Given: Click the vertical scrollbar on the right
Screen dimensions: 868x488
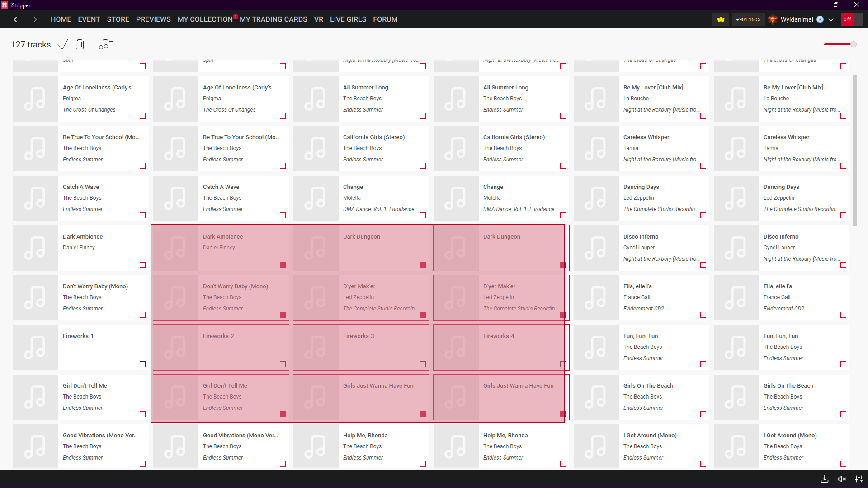Looking at the screenshot, I should tap(854, 150).
